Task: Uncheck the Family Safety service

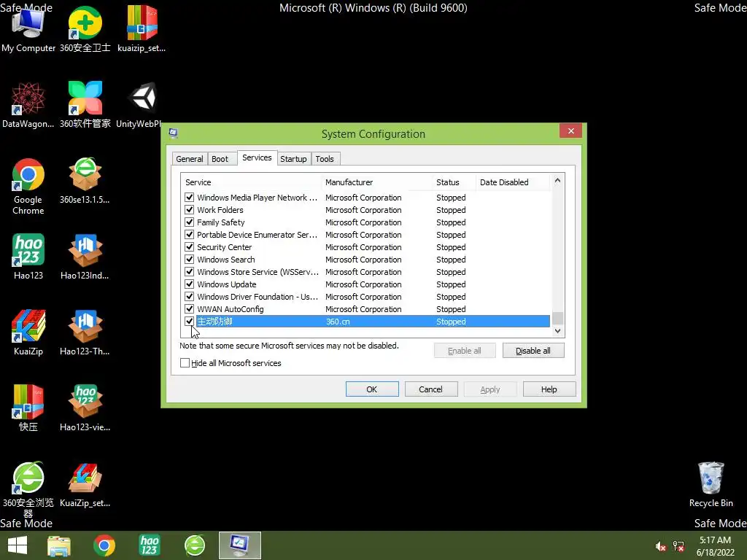Action: pos(189,222)
